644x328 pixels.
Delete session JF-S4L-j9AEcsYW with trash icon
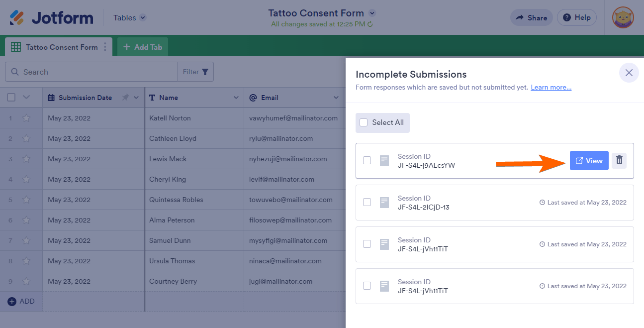pos(619,160)
